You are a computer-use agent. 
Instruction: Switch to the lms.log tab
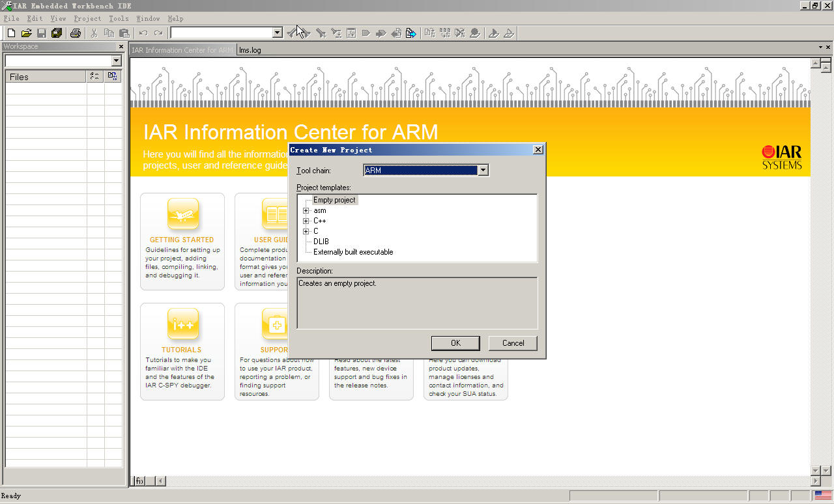coord(250,50)
